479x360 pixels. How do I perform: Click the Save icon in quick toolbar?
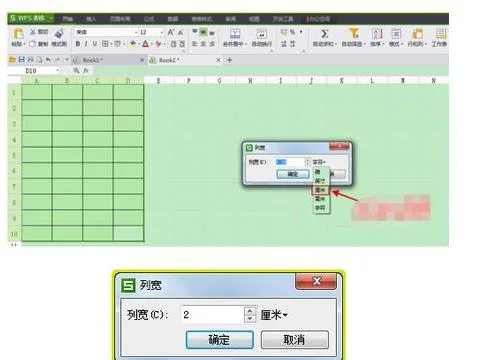(x=21, y=60)
